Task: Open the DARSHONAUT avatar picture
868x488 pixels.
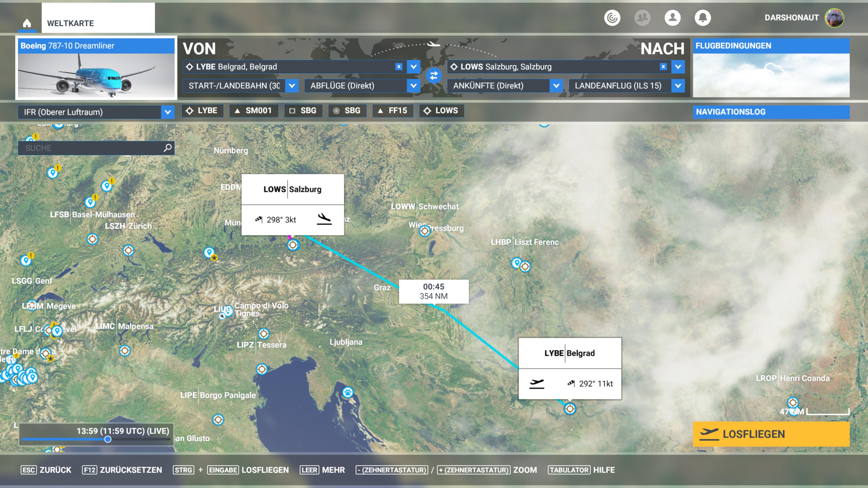Action: coord(834,18)
